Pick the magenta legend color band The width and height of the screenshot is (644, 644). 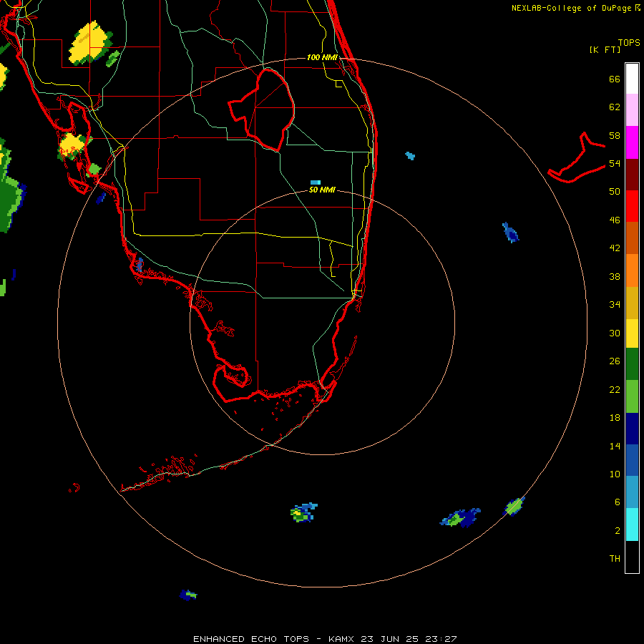tap(632, 142)
